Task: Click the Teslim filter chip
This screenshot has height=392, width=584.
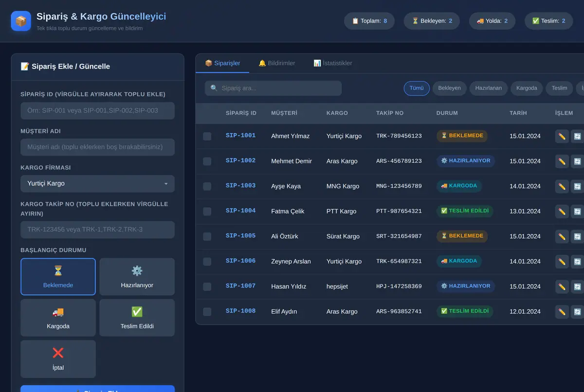Action: pos(559,88)
